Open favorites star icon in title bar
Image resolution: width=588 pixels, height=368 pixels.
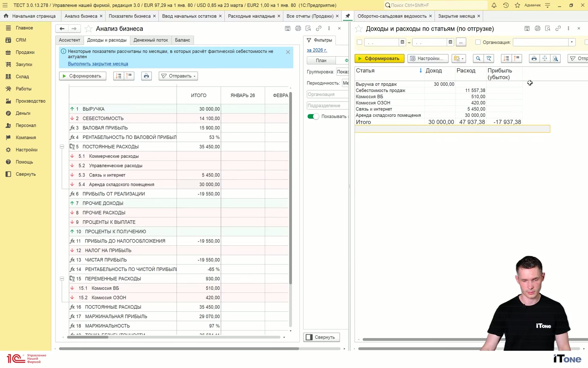click(517, 5)
